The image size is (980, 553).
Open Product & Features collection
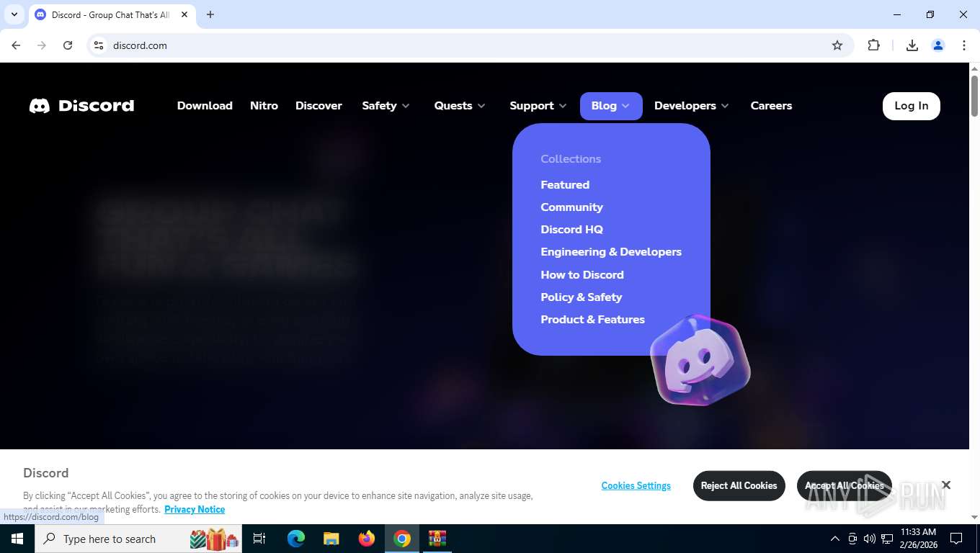click(x=592, y=320)
